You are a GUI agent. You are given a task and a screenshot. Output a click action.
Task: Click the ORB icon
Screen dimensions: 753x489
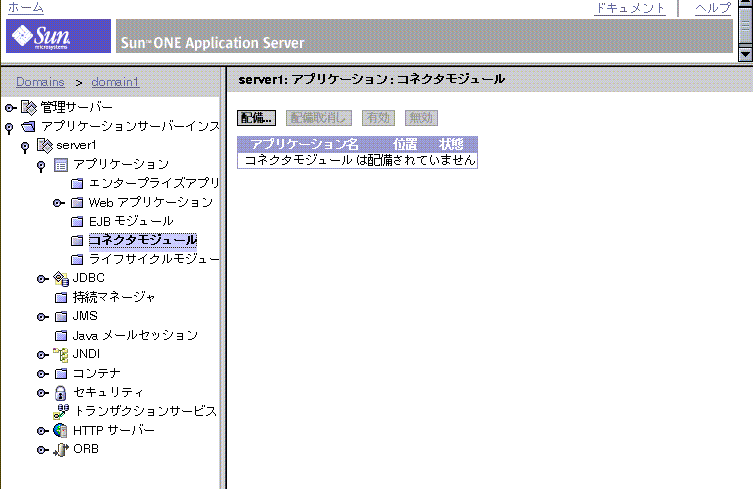[61, 450]
